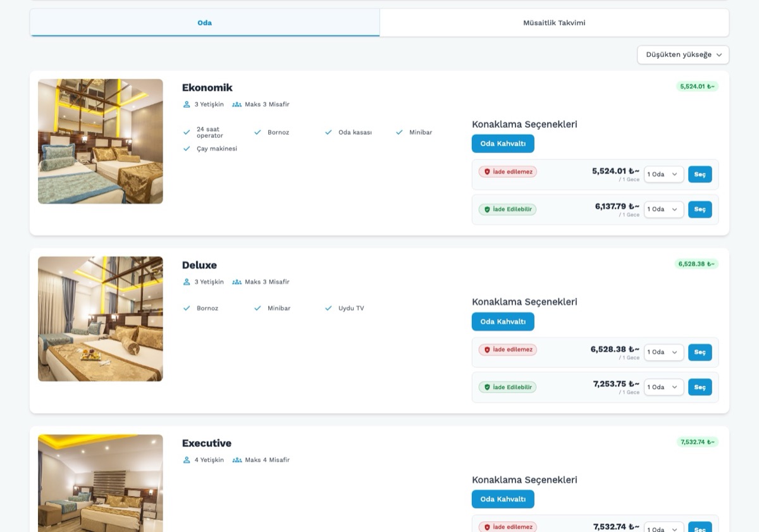
Task: Click the person icon beside 4 Yetişkin
Action: pyautogui.click(x=187, y=460)
